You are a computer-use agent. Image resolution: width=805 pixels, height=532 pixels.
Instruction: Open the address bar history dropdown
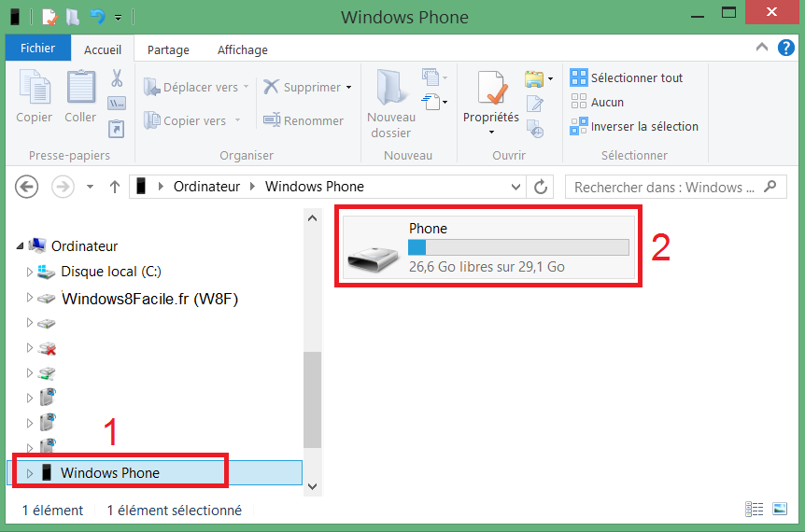[x=515, y=187]
